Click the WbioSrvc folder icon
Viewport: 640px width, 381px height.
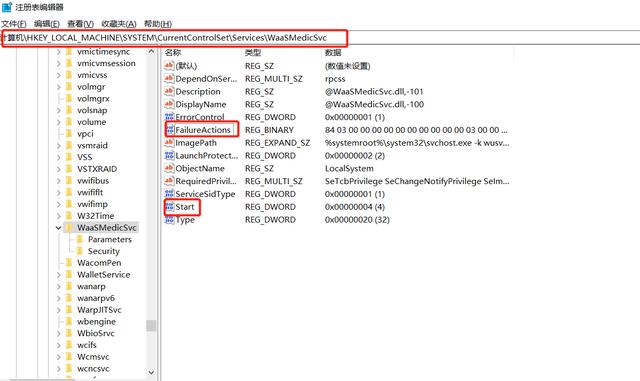[x=69, y=333]
